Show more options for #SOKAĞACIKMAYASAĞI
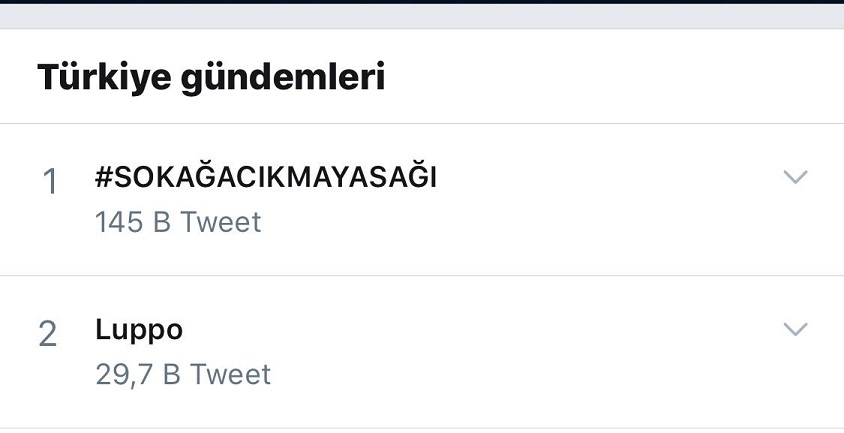Image resolution: width=844 pixels, height=433 pixels. pos(796,177)
